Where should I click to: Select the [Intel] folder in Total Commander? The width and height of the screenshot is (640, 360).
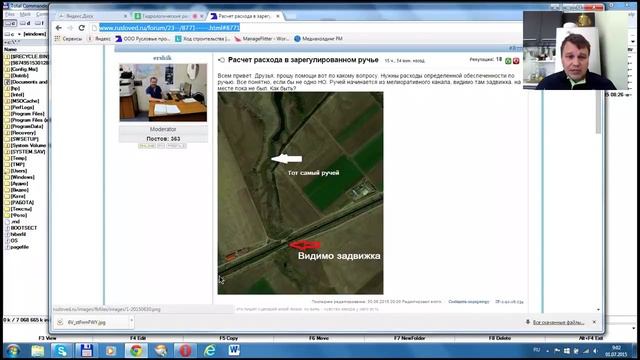tap(17, 95)
